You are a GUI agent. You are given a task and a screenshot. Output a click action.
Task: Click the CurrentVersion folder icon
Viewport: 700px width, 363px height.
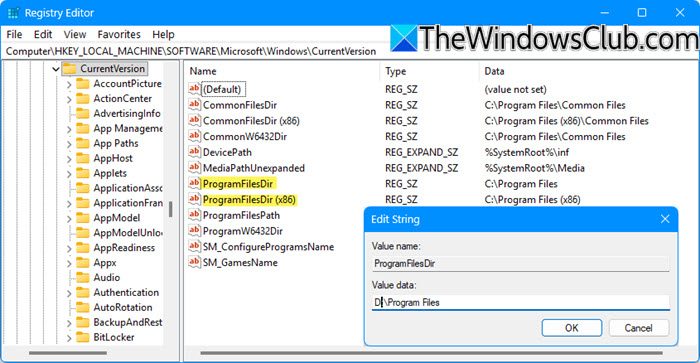69,69
